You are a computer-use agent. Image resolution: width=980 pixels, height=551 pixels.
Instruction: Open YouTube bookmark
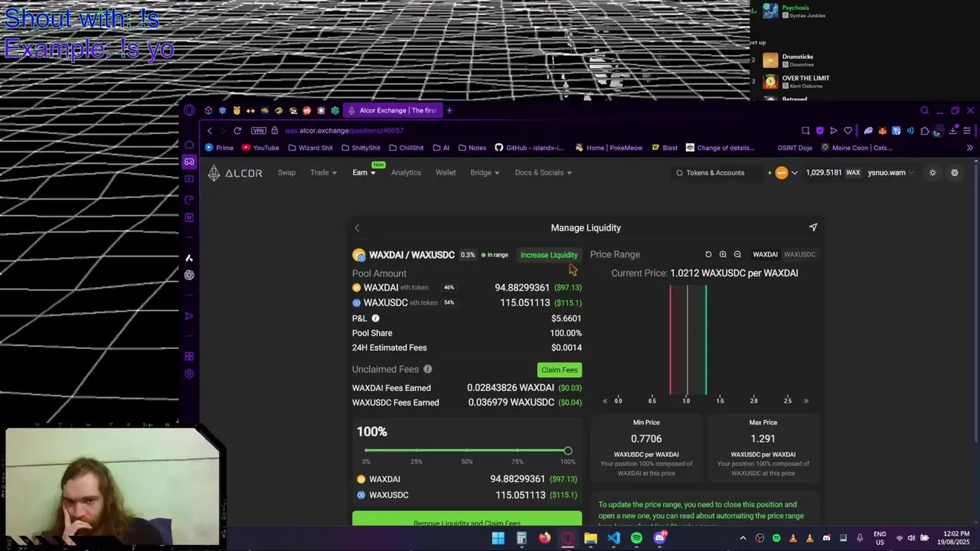pyautogui.click(x=260, y=148)
